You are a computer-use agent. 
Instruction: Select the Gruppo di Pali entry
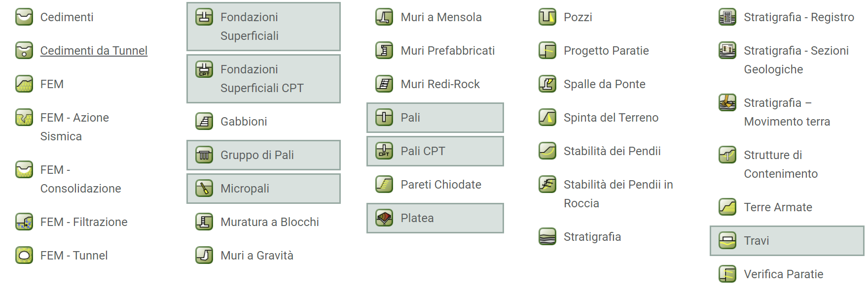(x=263, y=155)
